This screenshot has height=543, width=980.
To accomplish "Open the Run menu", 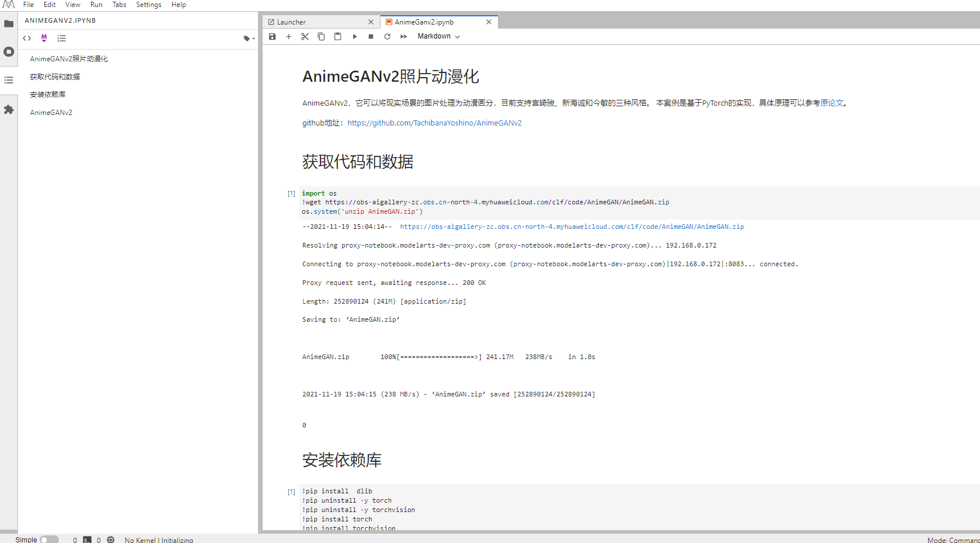I will point(96,5).
